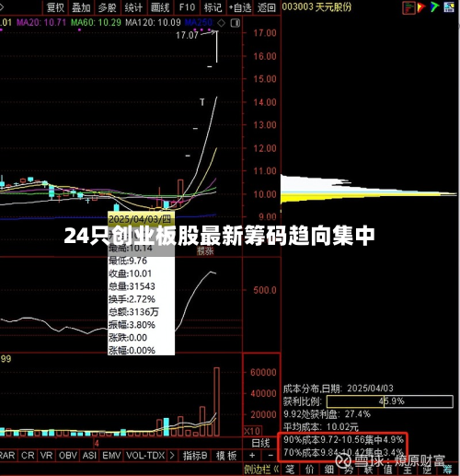Switch to the 筹 chips sidebar tab
The image size is (460, 476).
[x=447, y=469]
